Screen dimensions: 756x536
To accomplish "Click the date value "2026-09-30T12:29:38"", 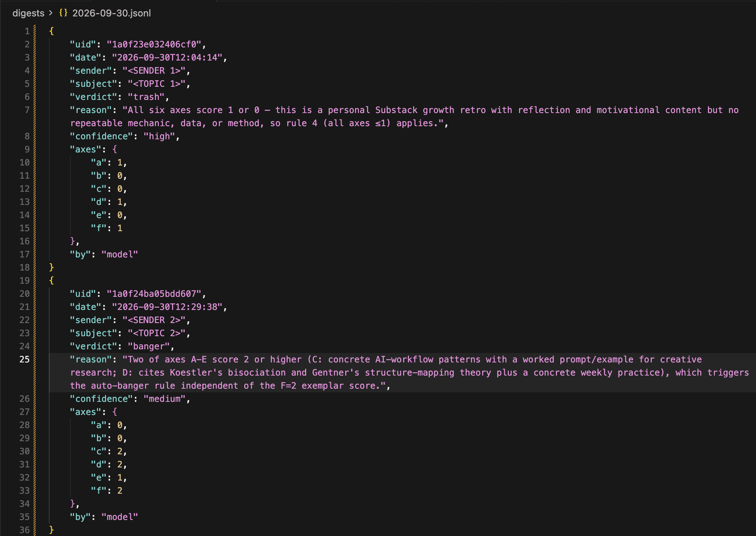I will [x=167, y=307].
